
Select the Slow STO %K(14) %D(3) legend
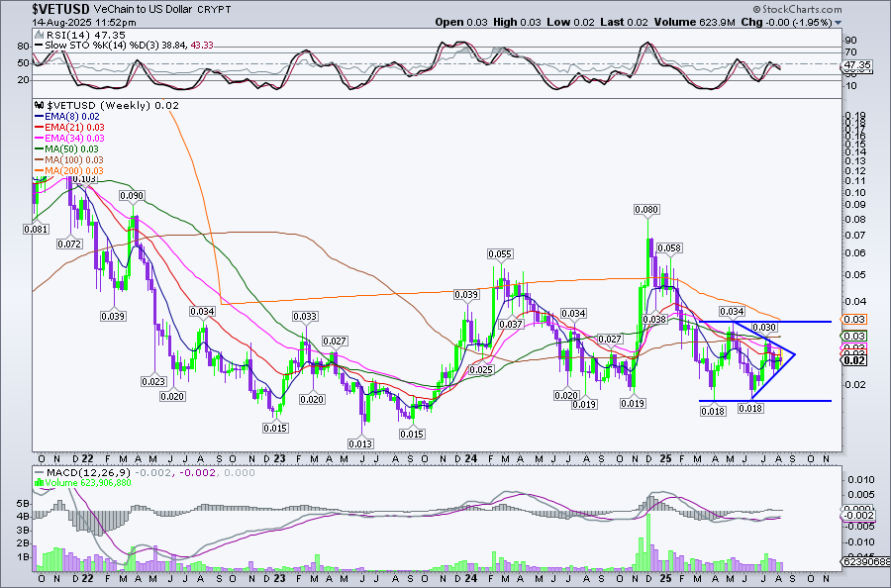point(124,45)
